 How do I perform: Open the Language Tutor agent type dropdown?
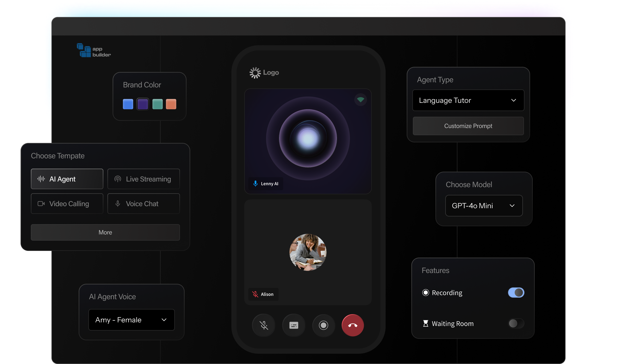coord(468,100)
